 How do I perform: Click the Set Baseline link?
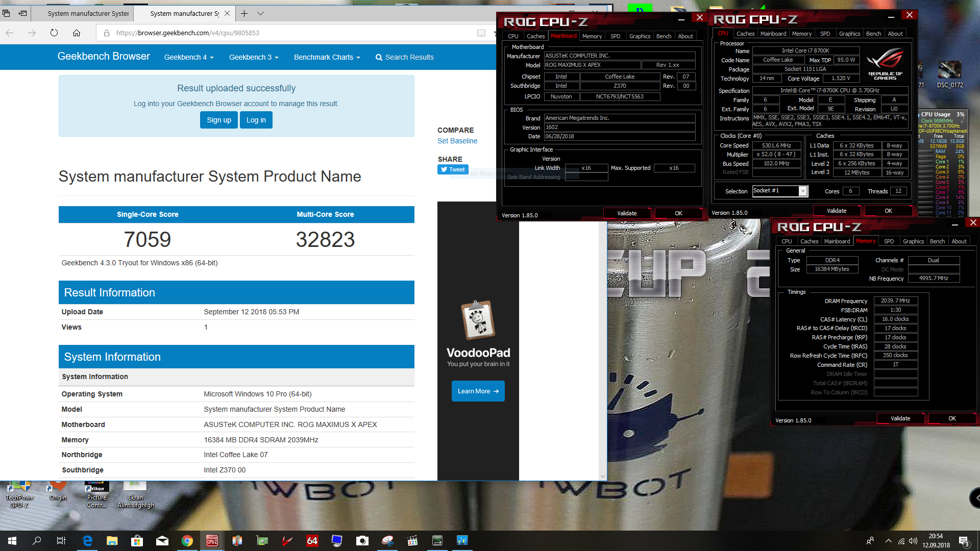point(457,141)
